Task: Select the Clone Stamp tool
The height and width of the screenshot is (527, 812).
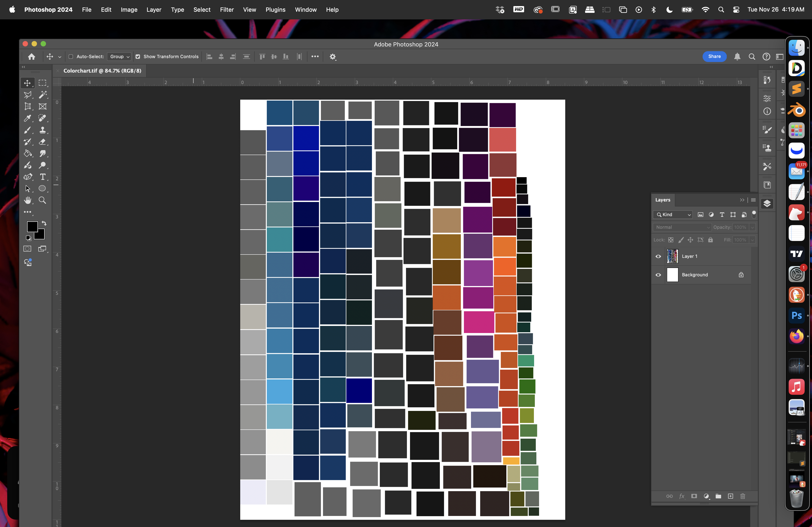Action: click(x=42, y=130)
